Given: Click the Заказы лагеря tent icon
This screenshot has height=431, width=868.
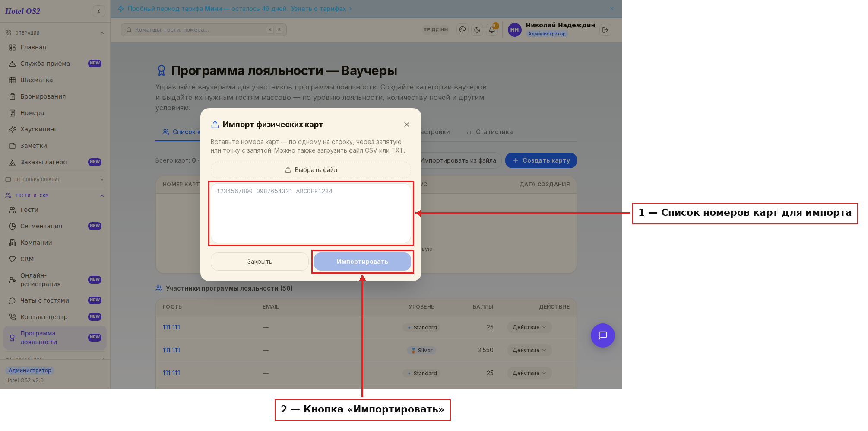Looking at the screenshot, I should 13,162.
